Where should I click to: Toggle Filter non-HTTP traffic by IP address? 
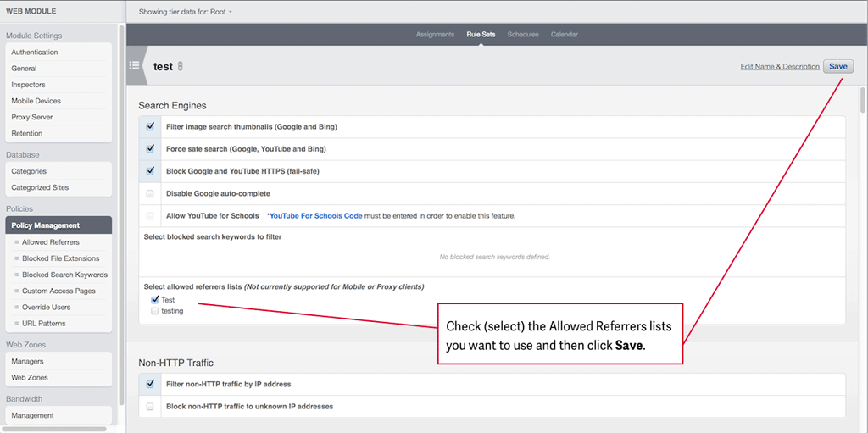click(149, 384)
